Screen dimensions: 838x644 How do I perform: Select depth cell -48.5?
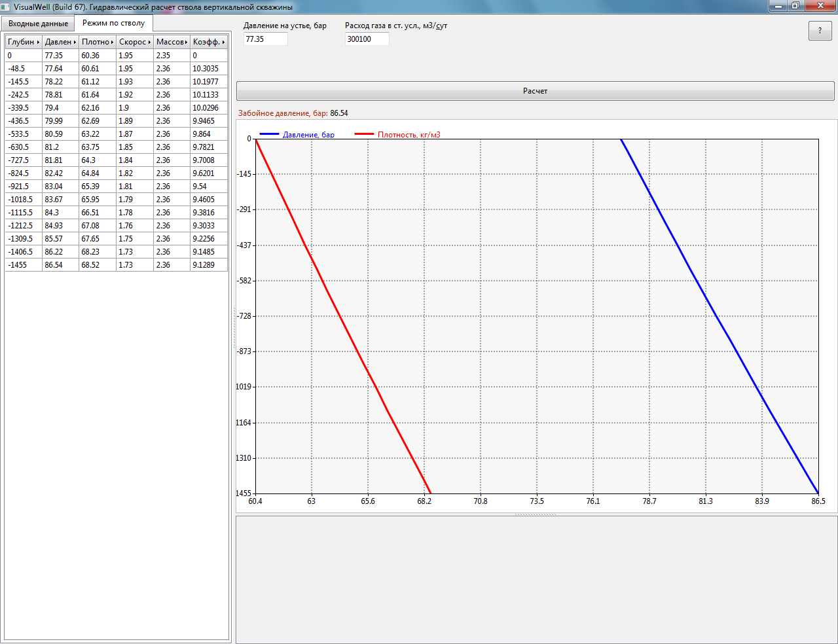(x=24, y=69)
